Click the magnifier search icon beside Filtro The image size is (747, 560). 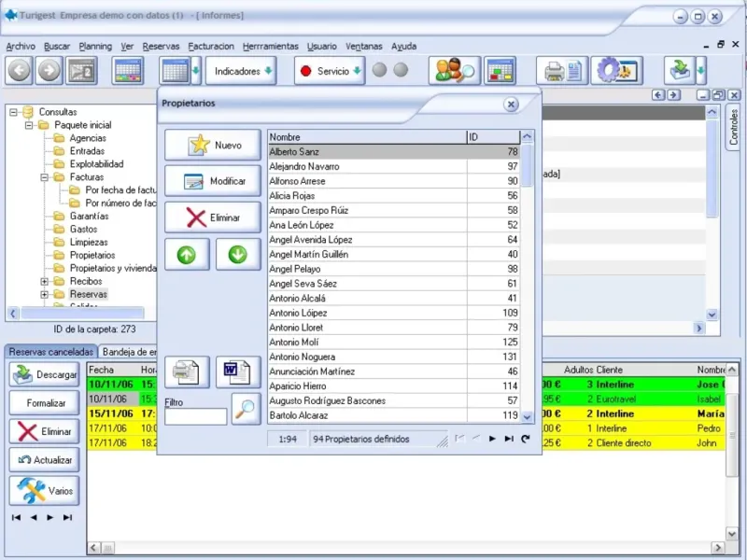[247, 409]
